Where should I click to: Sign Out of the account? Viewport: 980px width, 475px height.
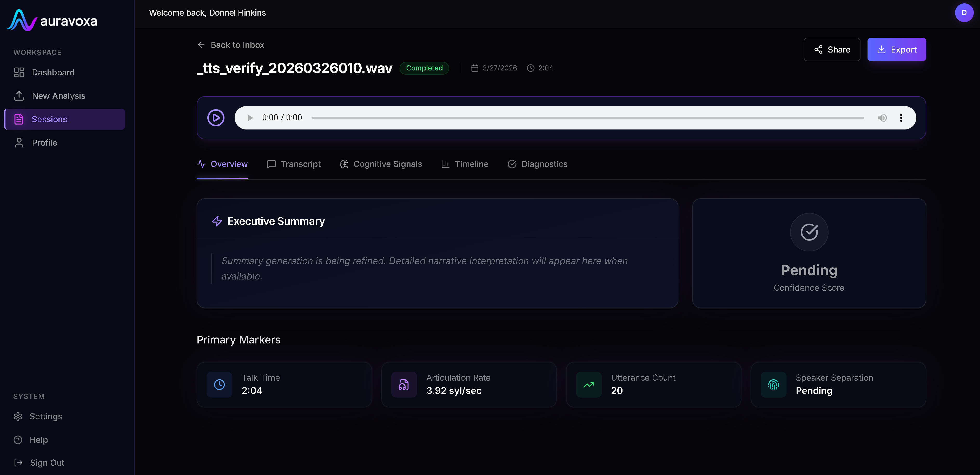(x=47, y=463)
